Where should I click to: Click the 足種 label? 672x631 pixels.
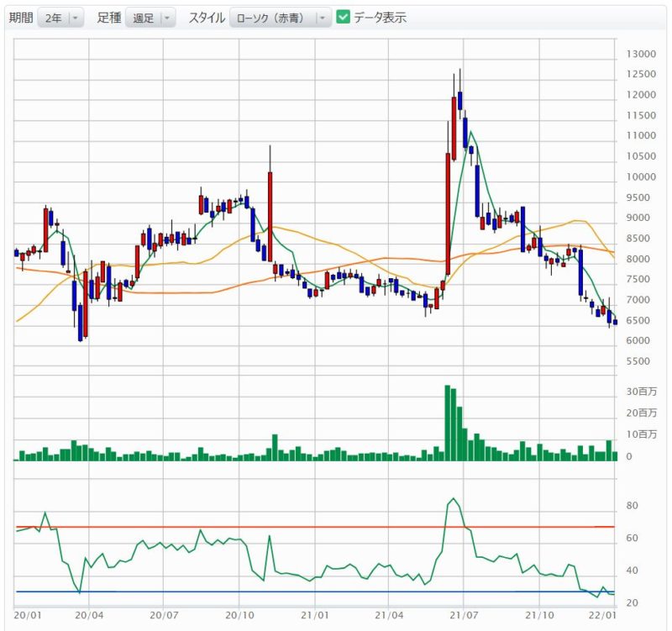(x=109, y=18)
